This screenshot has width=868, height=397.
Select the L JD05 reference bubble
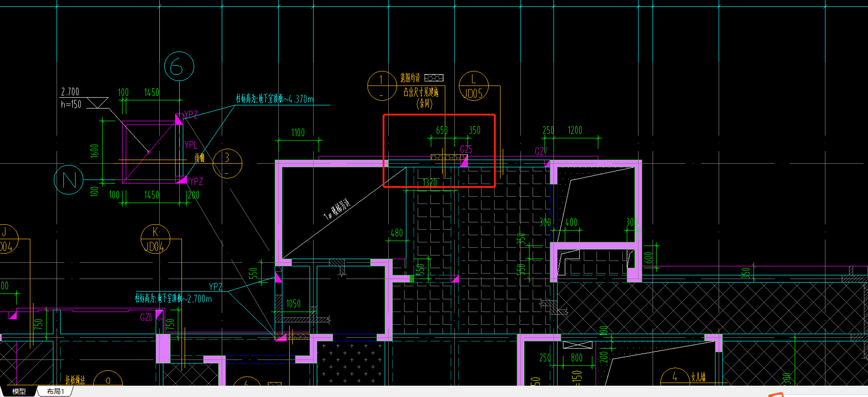click(473, 86)
